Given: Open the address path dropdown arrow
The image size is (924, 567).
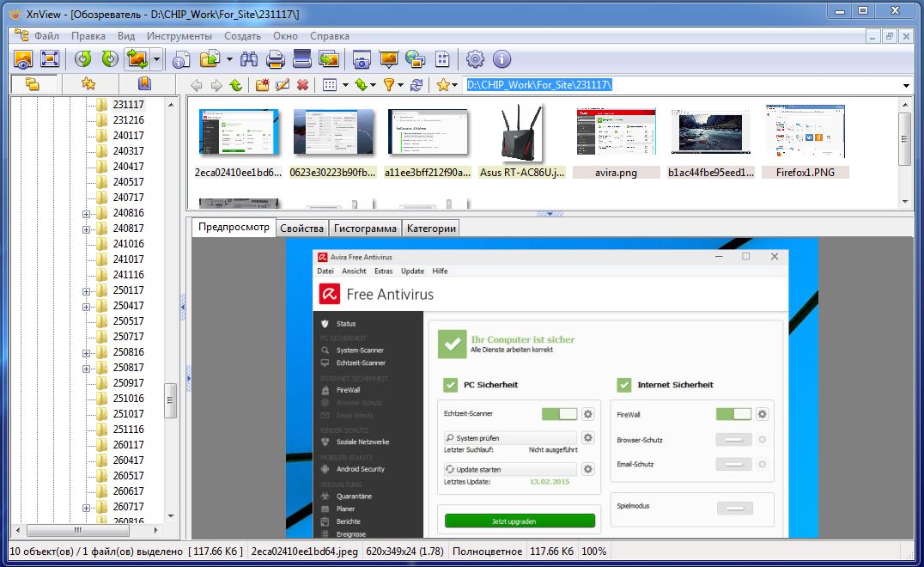Looking at the screenshot, I should [x=906, y=85].
